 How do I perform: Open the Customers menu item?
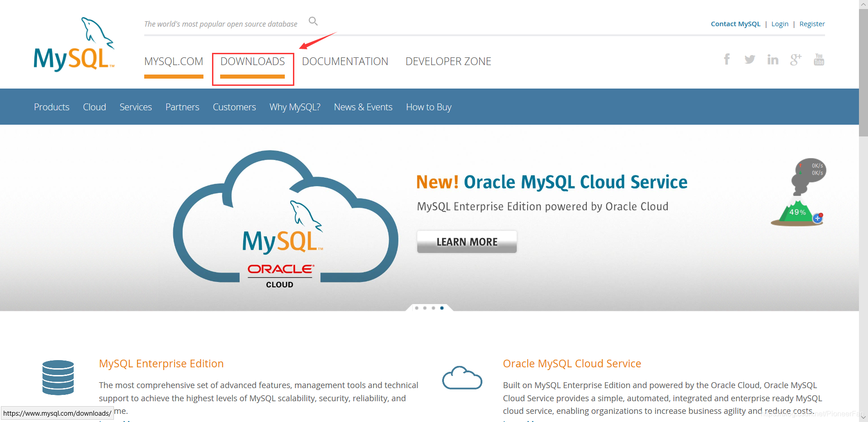point(234,107)
